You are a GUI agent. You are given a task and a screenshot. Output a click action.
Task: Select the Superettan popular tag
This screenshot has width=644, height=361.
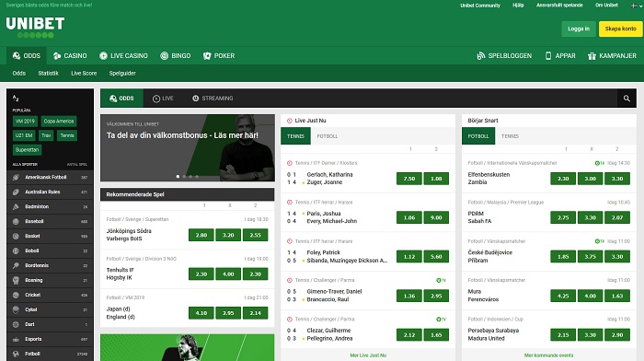click(27, 150)
